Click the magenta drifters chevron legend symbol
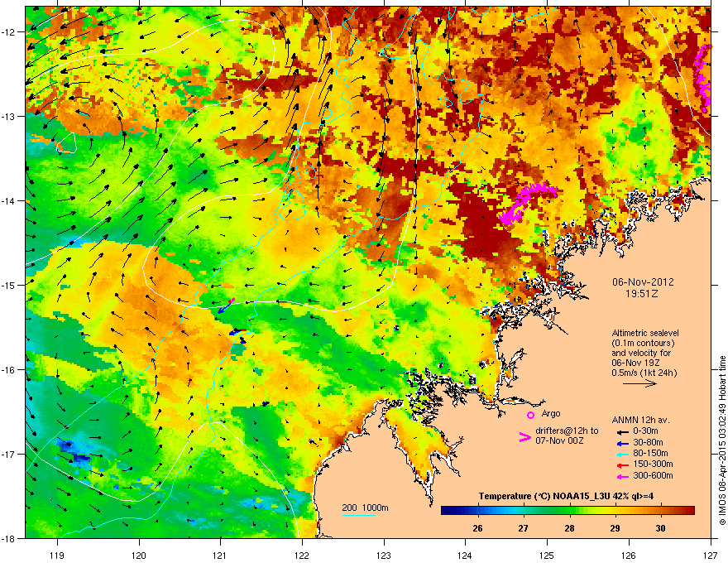 [x=524, y=437]
